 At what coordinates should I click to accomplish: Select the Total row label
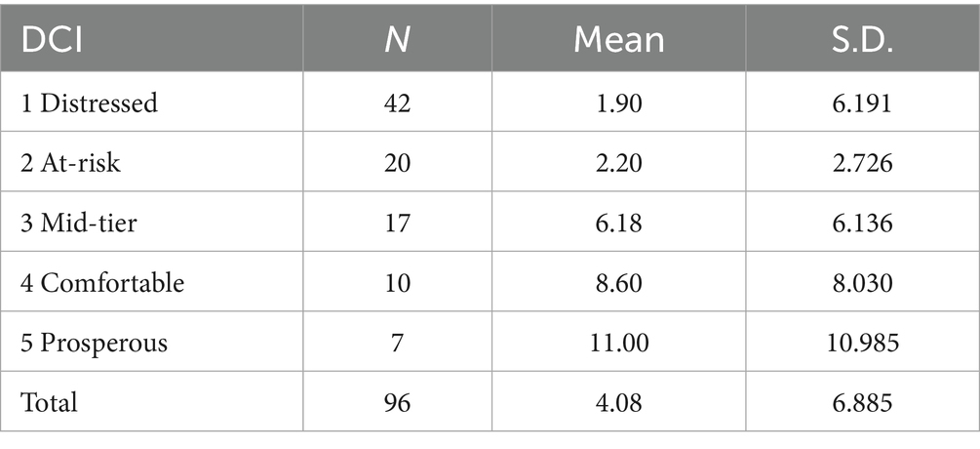[x=54, y=402]
